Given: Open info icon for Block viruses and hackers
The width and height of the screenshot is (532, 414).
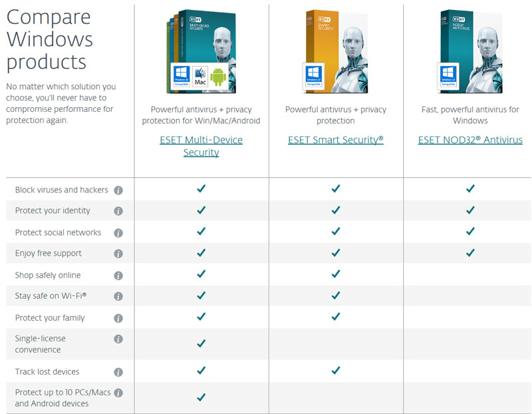Looking at the screenshot, I should 118,190.
